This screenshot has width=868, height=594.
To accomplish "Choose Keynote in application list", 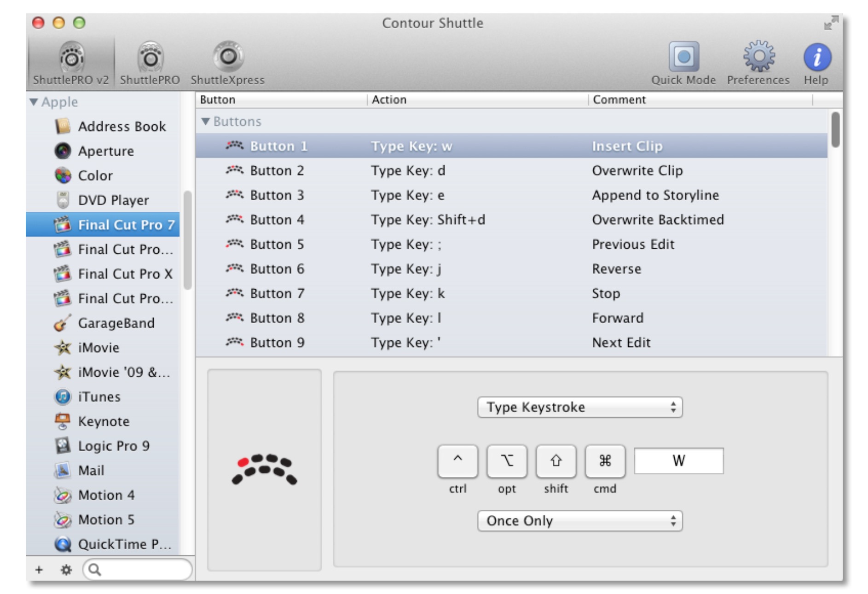I will (x=103, y=421).
